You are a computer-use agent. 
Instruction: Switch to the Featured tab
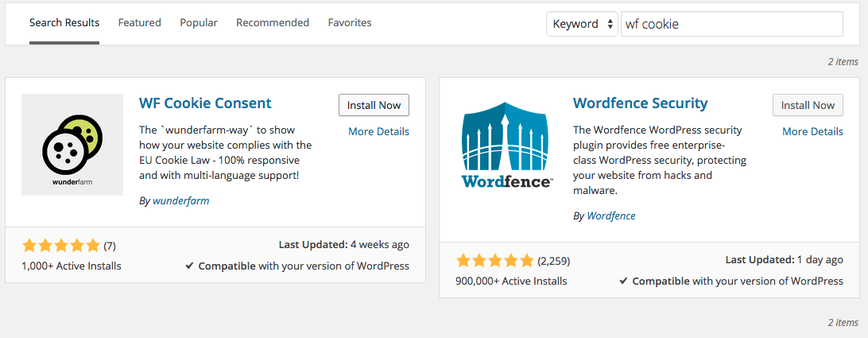coord(140,23)
